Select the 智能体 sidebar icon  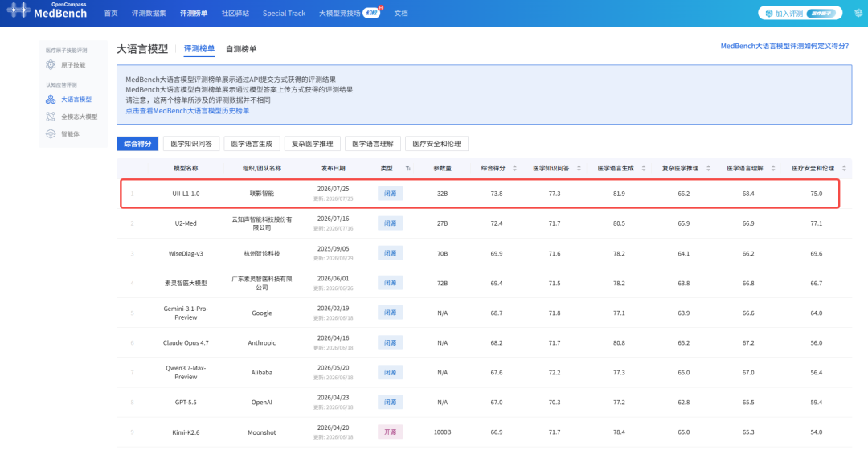[x=51, y=134]
